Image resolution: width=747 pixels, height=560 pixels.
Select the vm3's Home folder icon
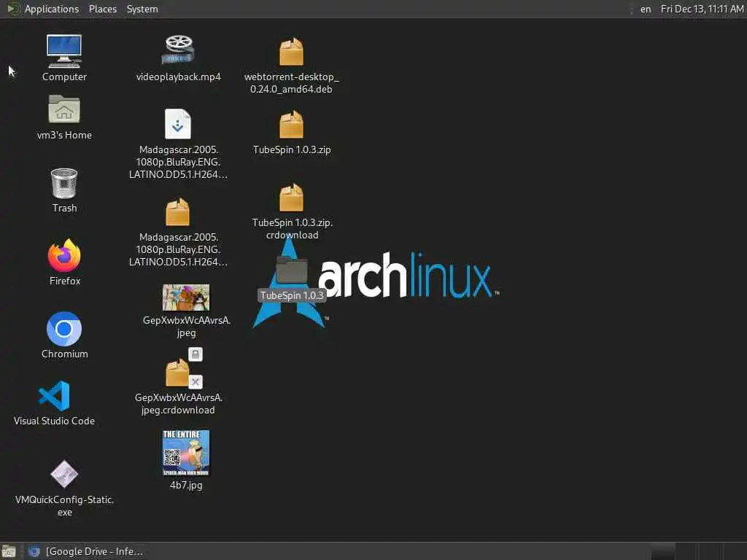64,109
